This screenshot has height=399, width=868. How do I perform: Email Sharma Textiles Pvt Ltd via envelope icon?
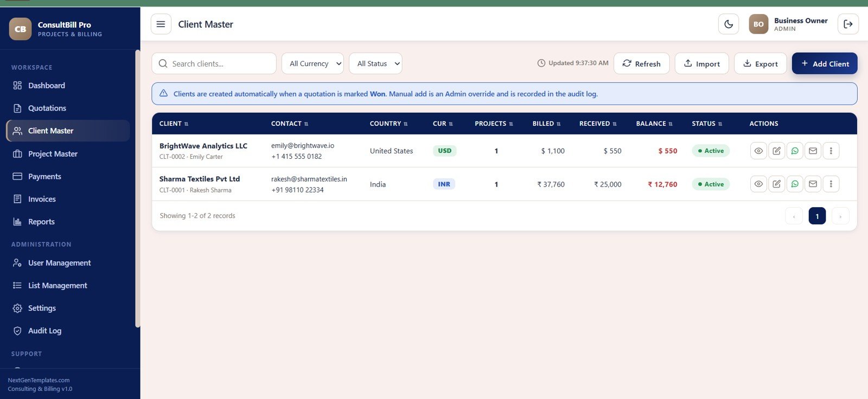[x=813, y=184]
